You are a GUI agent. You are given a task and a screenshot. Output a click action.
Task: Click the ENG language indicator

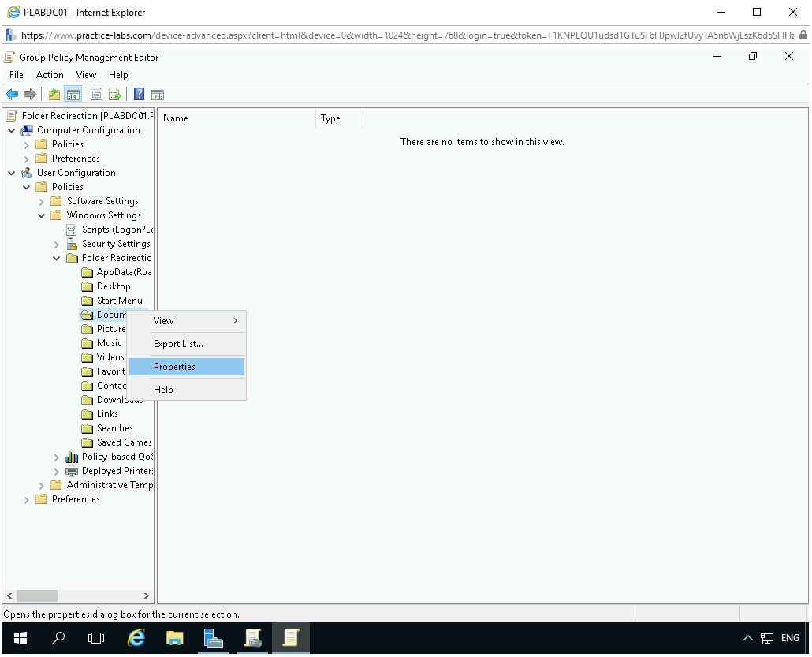[790, 638]
